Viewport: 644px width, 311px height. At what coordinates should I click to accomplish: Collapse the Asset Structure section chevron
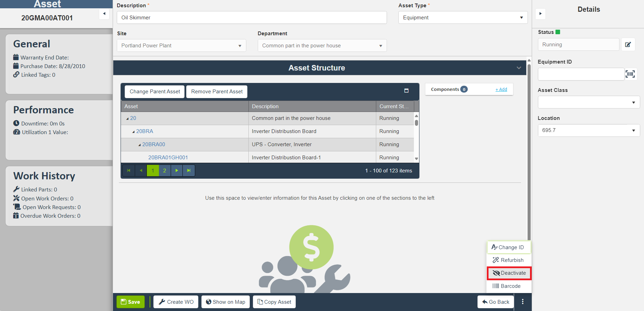[519, 68]
